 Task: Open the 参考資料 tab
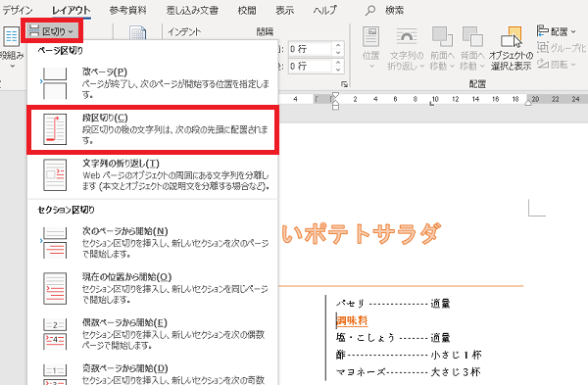point(127,10)
